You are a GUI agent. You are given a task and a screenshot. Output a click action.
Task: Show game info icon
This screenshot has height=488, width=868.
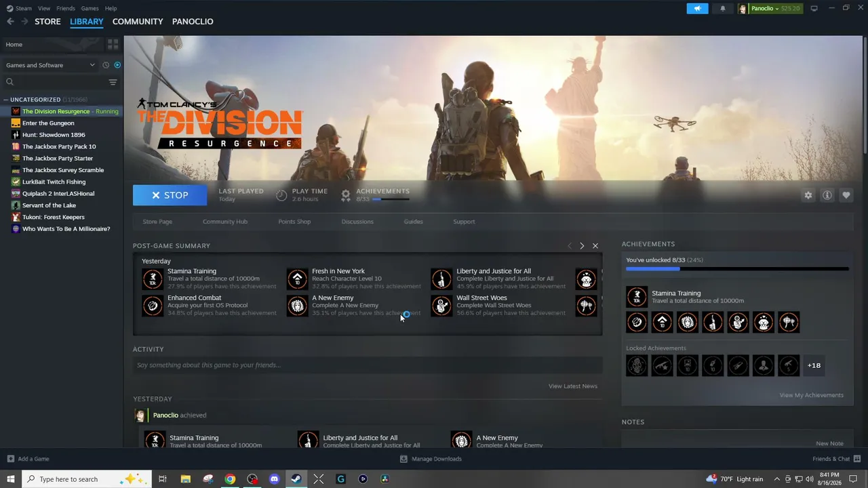[827, 195]
